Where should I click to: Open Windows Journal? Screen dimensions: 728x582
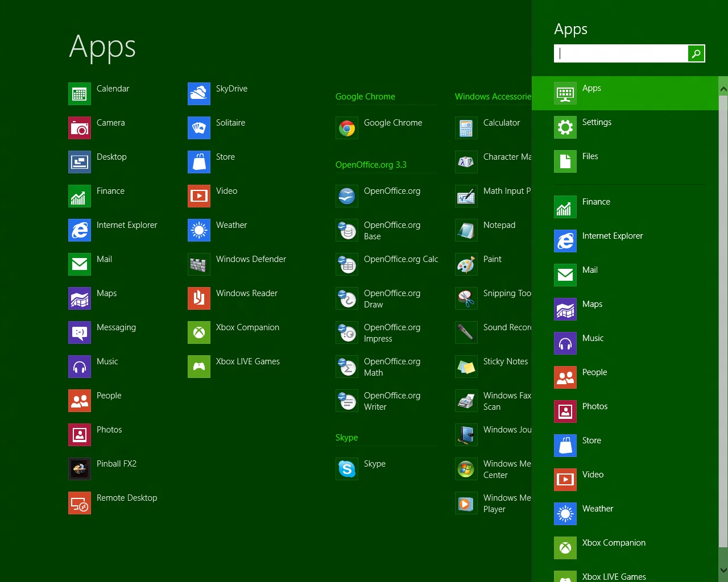point(466,435)
